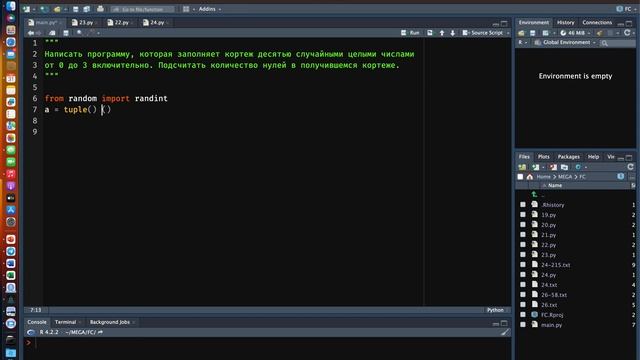Check the 22.py file checkbox
Screen dimensions: 640x360
pyautogui.click(x=523, y=244)
